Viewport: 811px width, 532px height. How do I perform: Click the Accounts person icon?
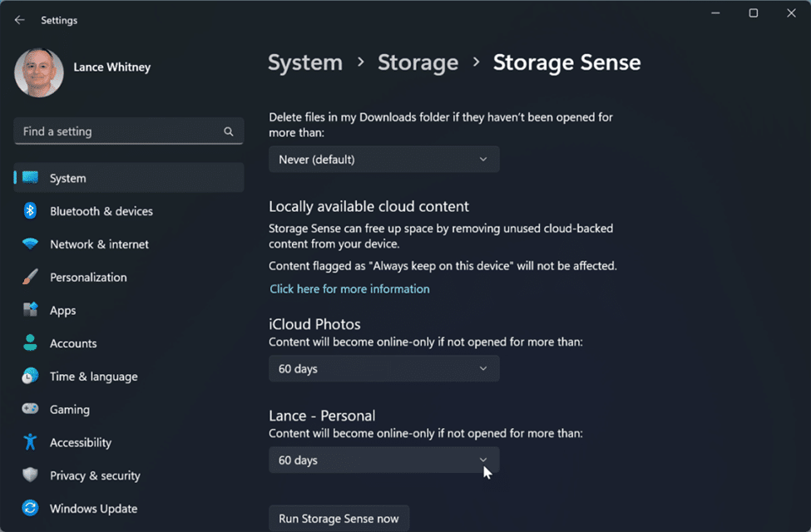(31, 343)
